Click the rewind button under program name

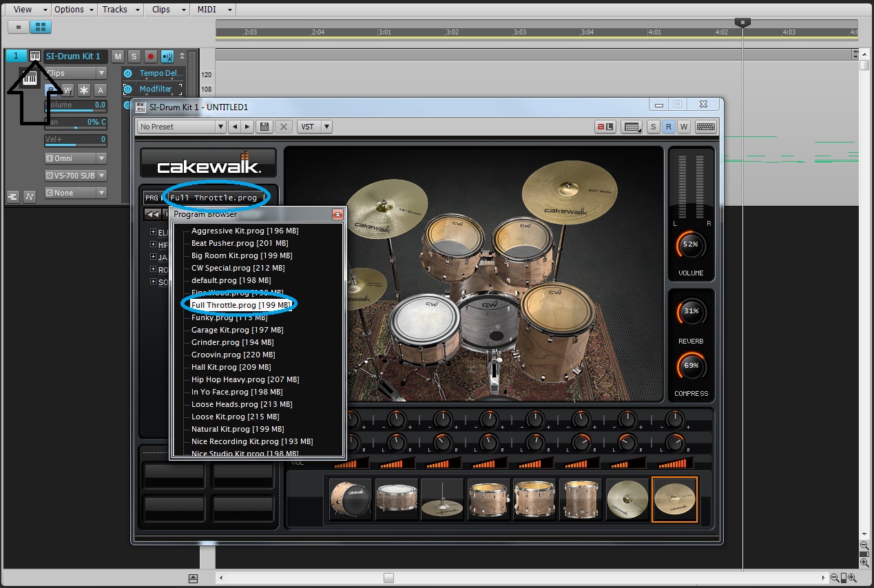(152, 214)
